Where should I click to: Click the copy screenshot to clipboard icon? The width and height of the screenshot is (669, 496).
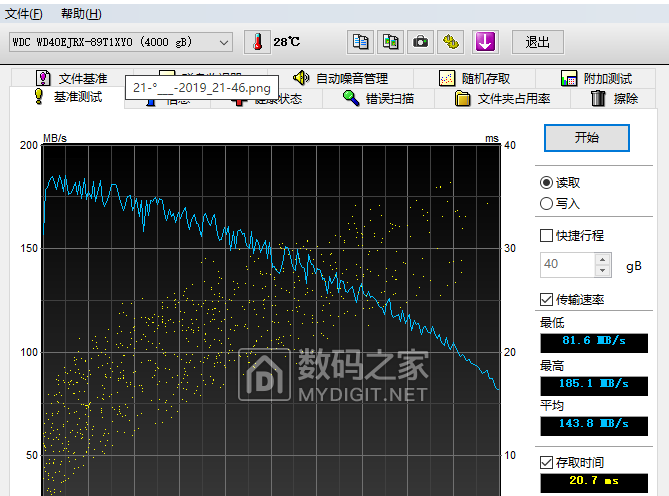pos(390,42)
